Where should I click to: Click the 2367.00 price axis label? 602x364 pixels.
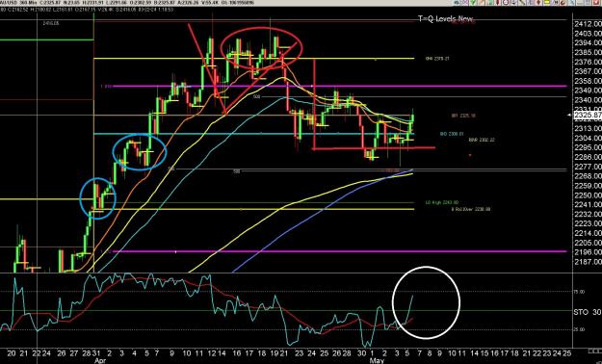coord(588,71)
